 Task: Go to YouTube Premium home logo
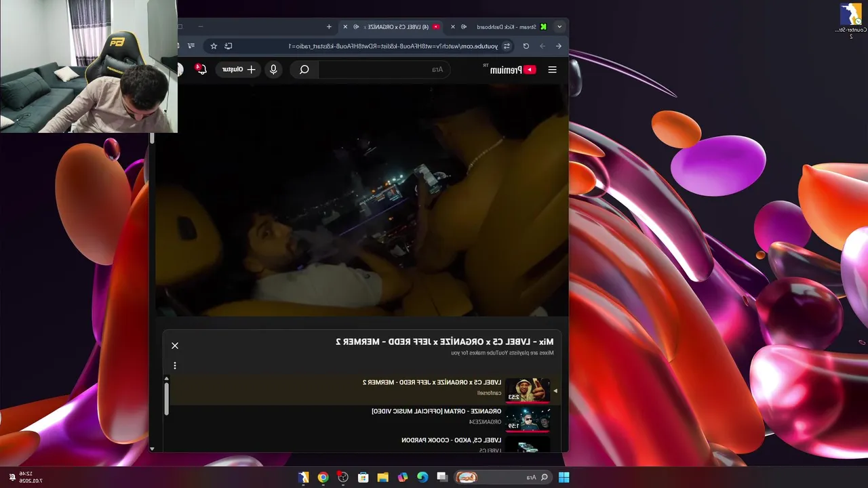point(512,69)
